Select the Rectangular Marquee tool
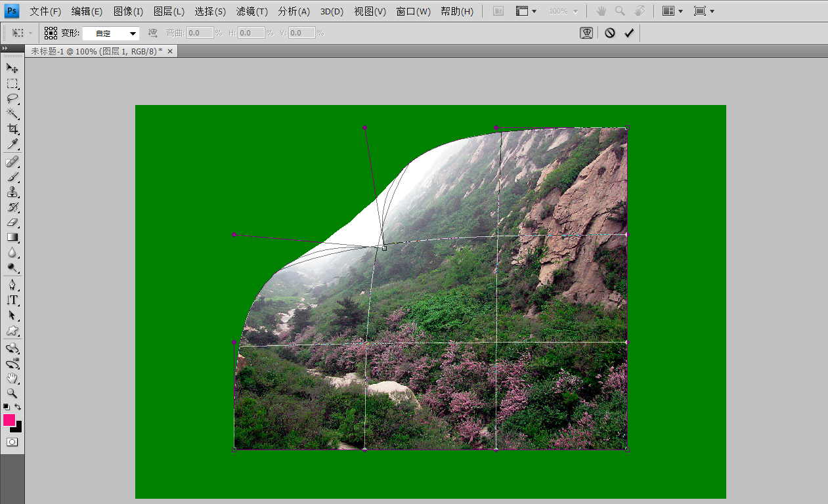Image resolution: width=828 pixels, height=504 pixels. click(x=12, y=83)
